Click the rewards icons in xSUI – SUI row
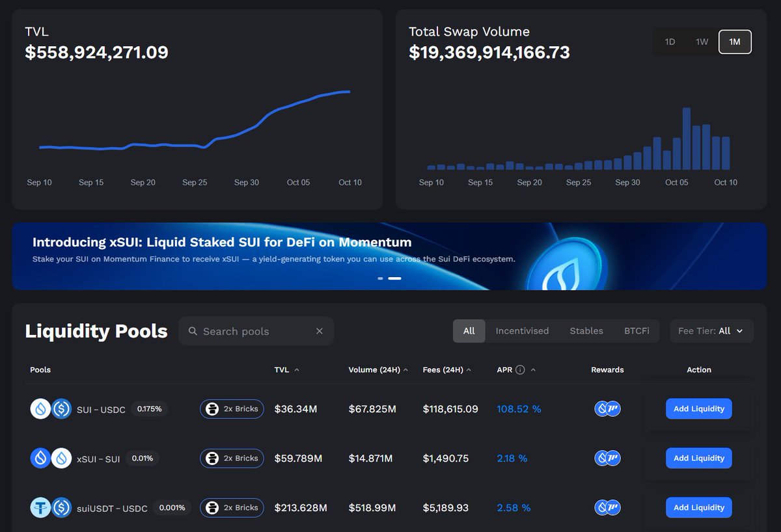 point(607,458)
